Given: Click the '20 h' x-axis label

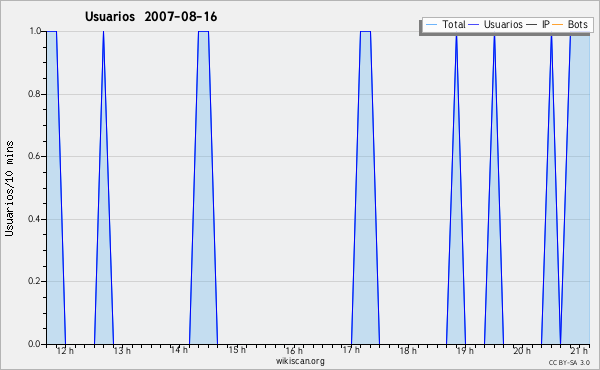Looking at the screenshot, I should click(x=522, y=351).
